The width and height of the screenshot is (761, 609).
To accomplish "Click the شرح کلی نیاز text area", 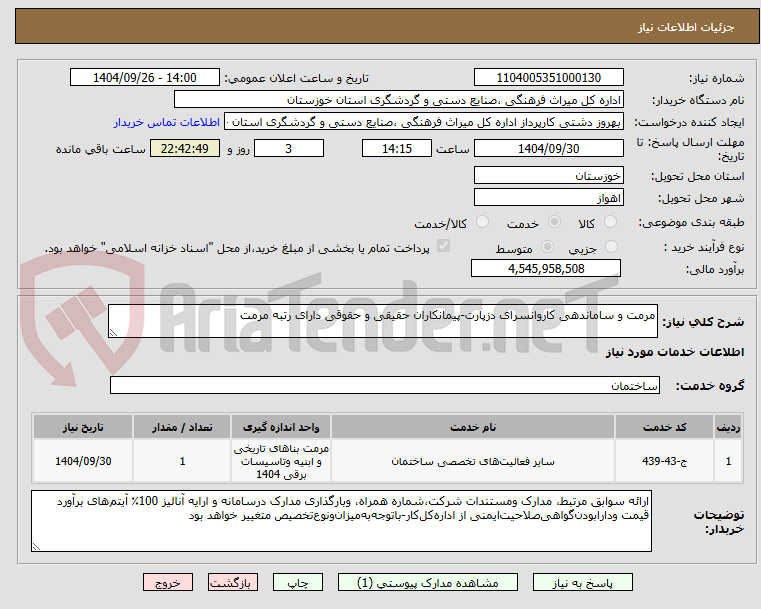I will click(382, 321).
